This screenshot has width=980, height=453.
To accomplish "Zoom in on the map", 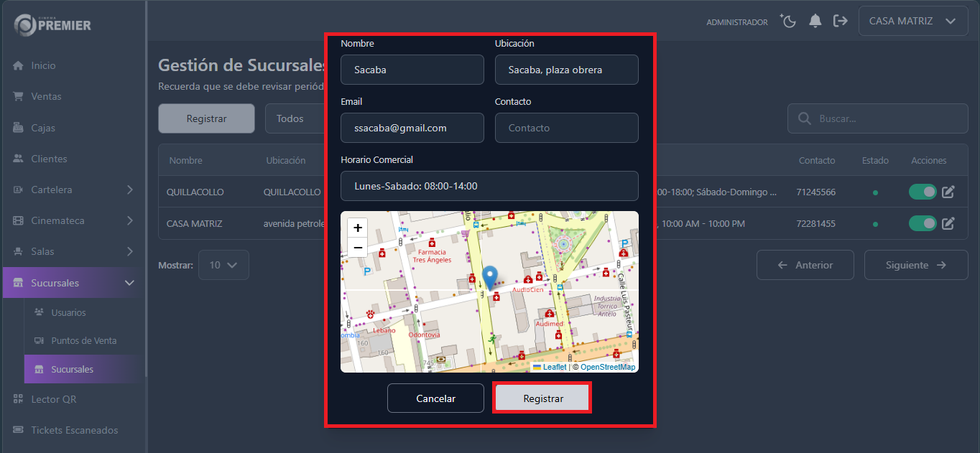I will tap(358, 228).
